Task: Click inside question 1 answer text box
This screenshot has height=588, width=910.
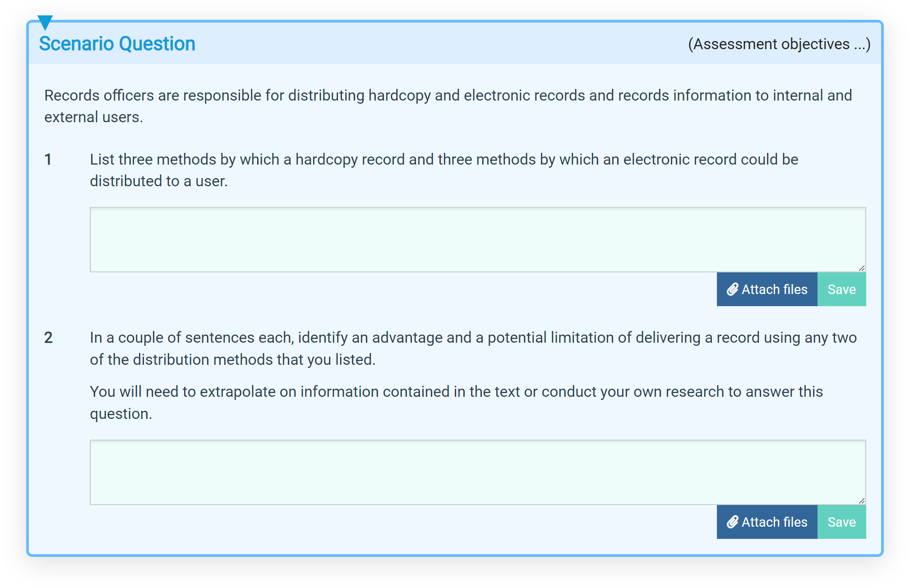Action: point(477,239)
